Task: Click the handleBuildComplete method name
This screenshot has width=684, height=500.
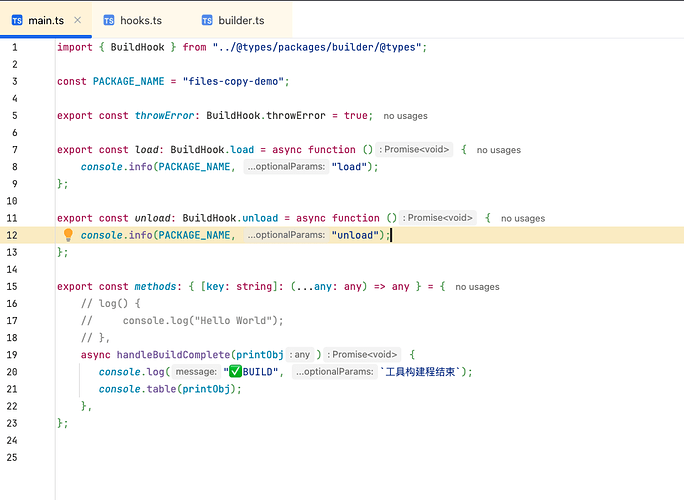Action: pyautogui.click(x=173, y=355)
